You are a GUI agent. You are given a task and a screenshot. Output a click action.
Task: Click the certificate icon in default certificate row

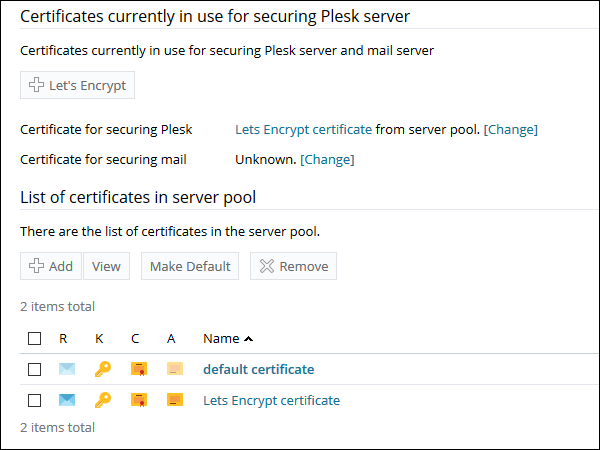139,369
